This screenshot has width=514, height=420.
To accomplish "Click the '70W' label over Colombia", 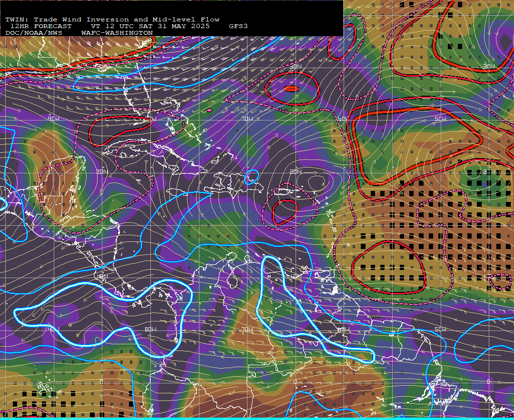I will (x=247, y=329).
